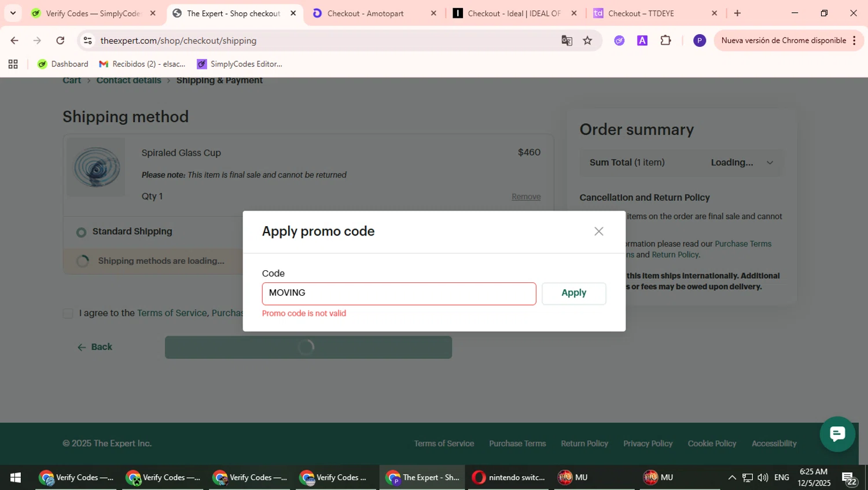View site information icon in address bar

(88, 40)
